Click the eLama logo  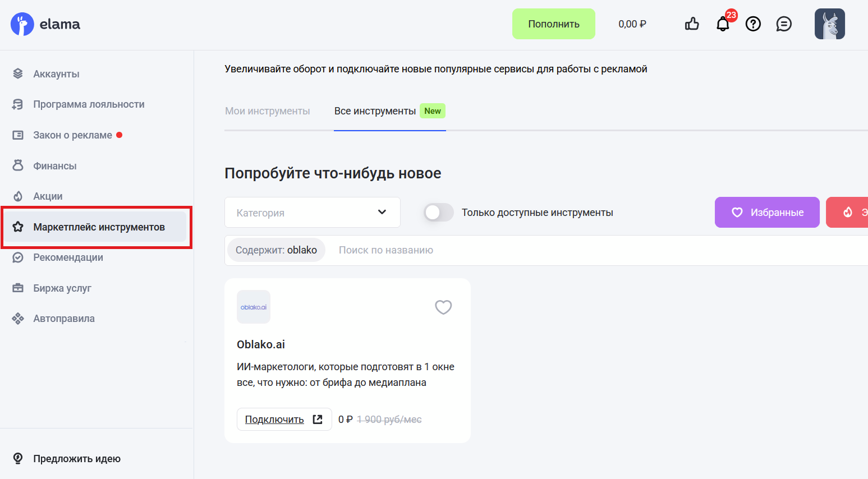coord(45,24)
